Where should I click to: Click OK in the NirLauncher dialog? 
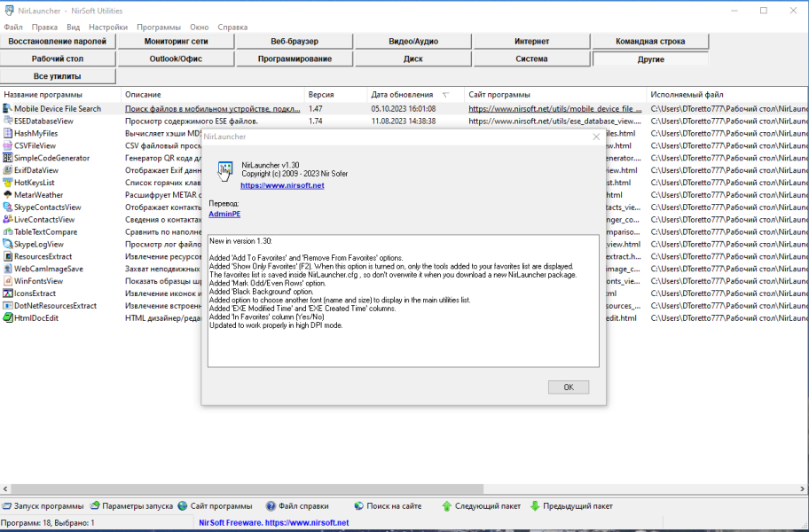(569, 387)
